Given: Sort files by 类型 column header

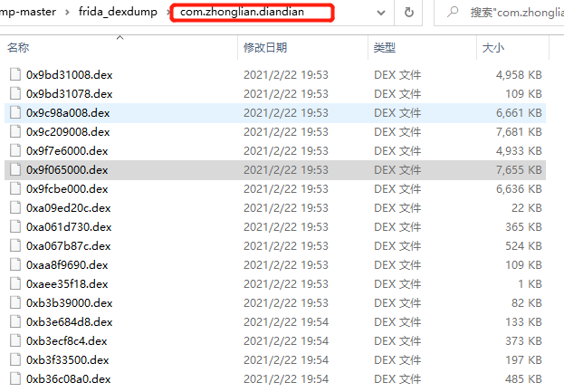Looking at the screenshot, I should tap(385, 47).
